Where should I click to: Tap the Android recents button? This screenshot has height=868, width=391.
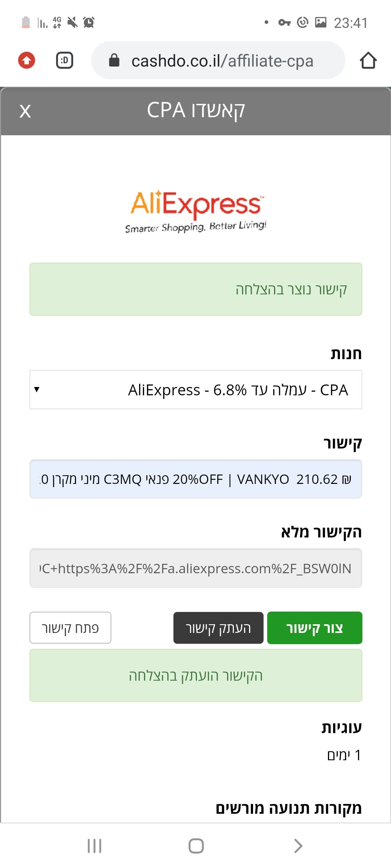pos(94,845)
